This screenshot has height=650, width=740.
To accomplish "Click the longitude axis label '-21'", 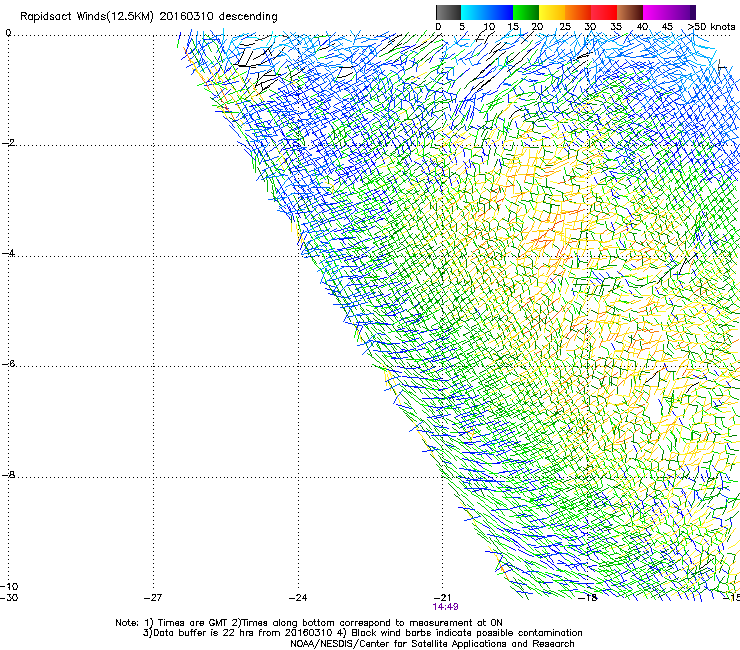I will point(442,597).
